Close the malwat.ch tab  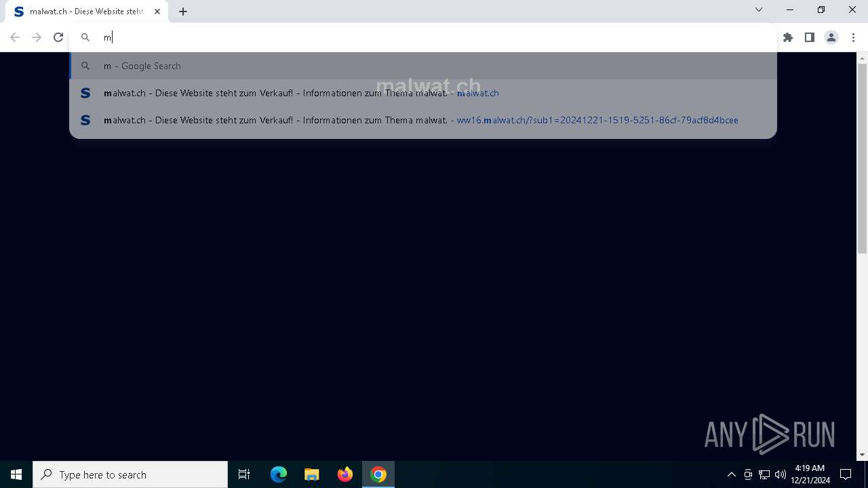(157, 12)
